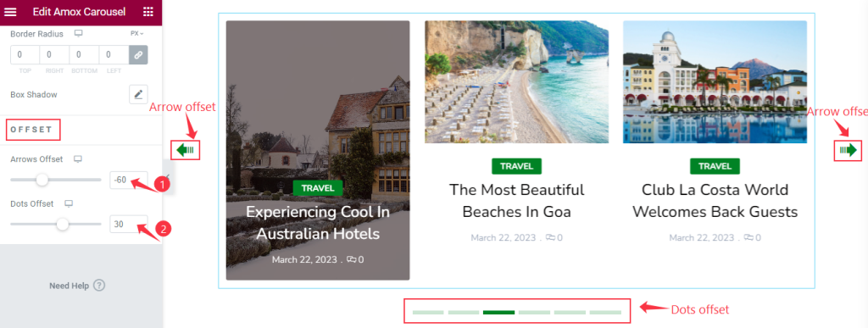Click the left green carousel arrow

point(185,150)
